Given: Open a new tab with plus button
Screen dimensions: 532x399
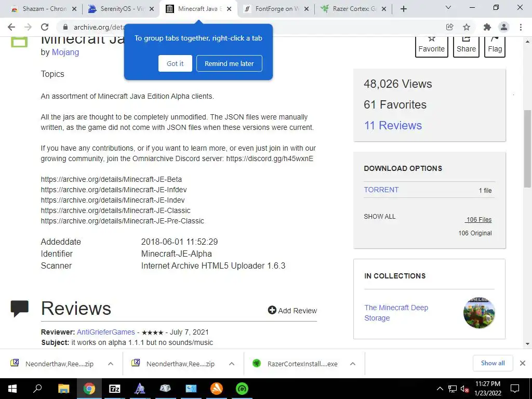Looking at the screenshot, I should click(403, 9).
